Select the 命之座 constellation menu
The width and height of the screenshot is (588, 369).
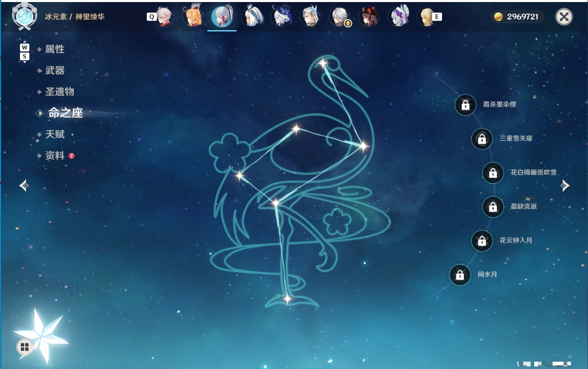[65, 113]
